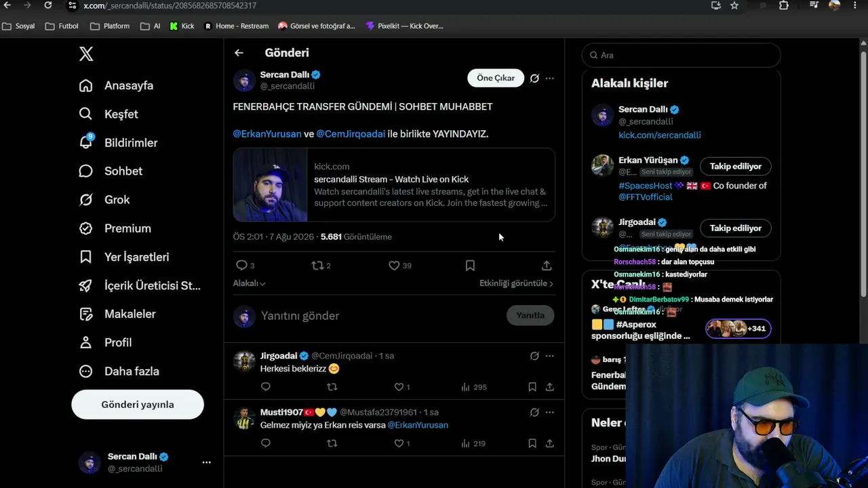Viewport: 868px width, 488px height.
Task: Click Takip ediyor next to Jirgoadai
Action: pyautogui.click(x=736, y=228)
